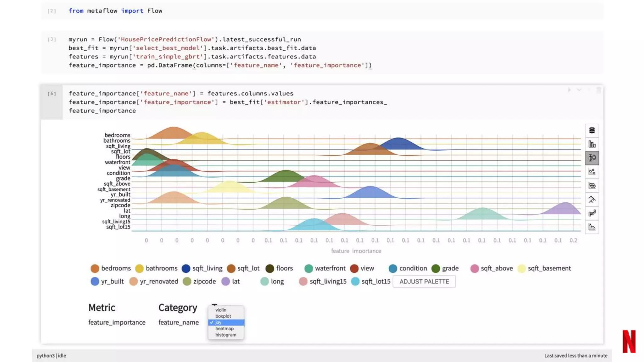Click the sqft_living legend color swatch
The height and width of the screenshot is (362, 644).
click(x=186, y=268)
